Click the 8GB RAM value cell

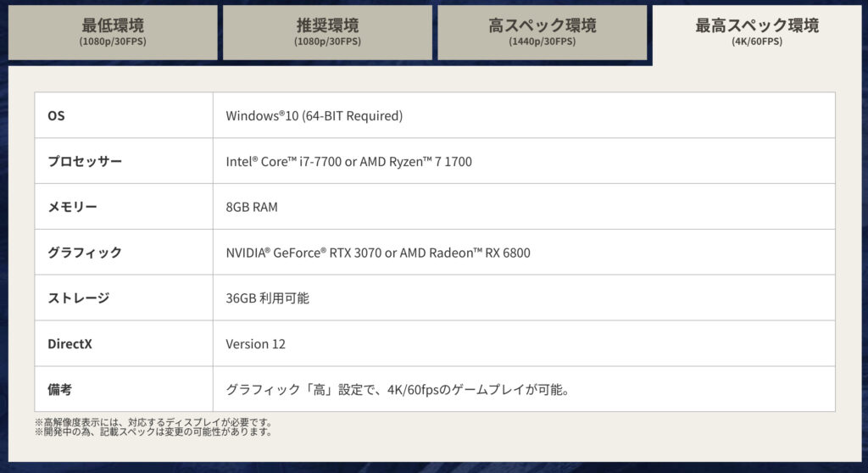(x=252, y=207)
